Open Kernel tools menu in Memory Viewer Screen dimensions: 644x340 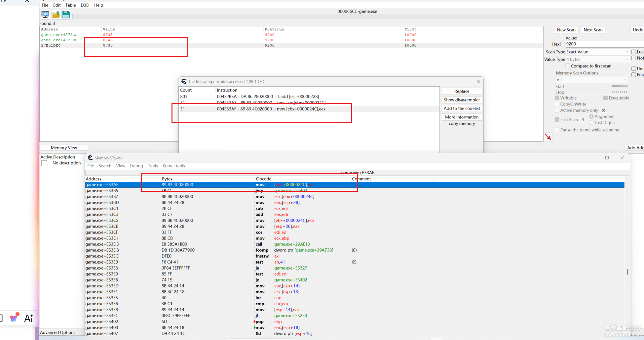click(x=174, y=166)
